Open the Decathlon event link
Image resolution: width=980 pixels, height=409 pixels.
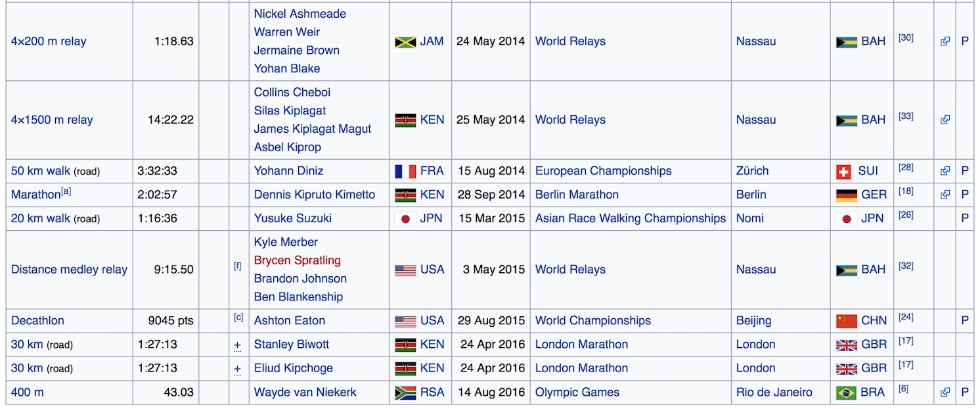[x=37, y=321]
